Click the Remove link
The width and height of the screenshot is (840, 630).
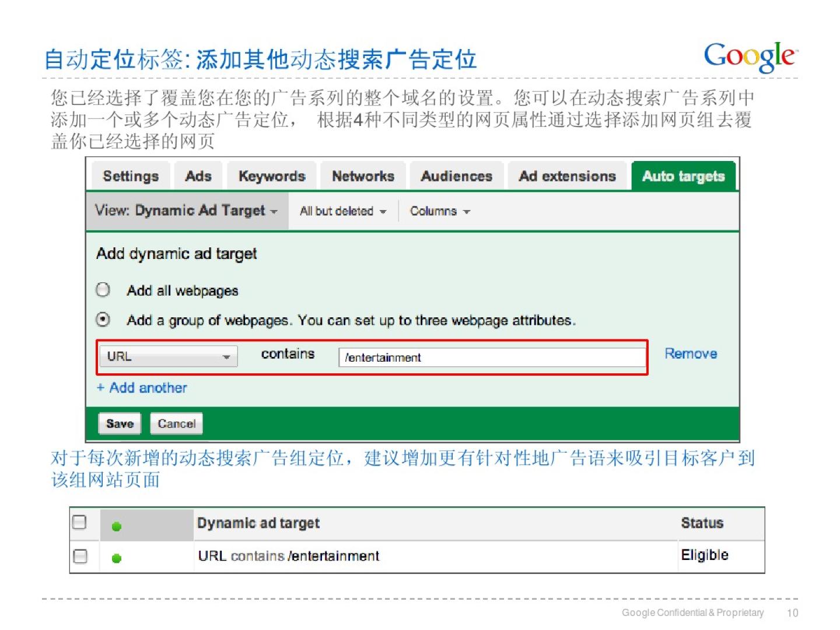(691, 353)
